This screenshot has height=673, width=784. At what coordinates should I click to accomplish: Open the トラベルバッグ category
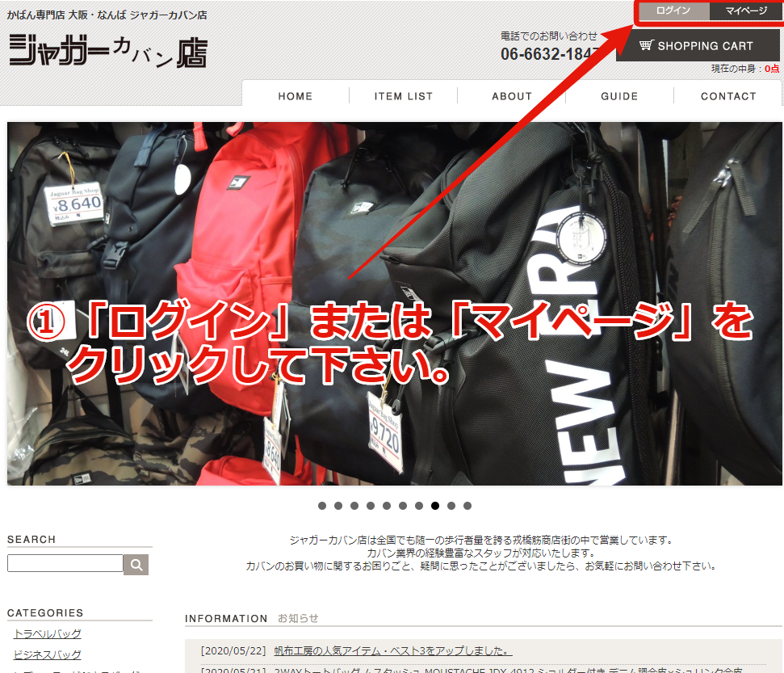pos(48,633)
